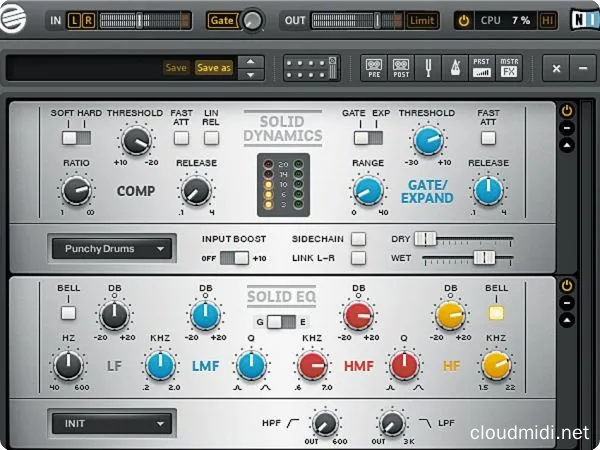Open the Punchy Drums preset dropdown
This screenshot has height=450, width=600.
pos(111,248)
